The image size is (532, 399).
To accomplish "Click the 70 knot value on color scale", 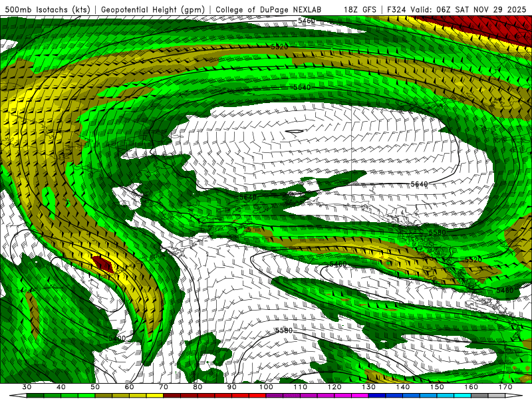I will (164, 387).
